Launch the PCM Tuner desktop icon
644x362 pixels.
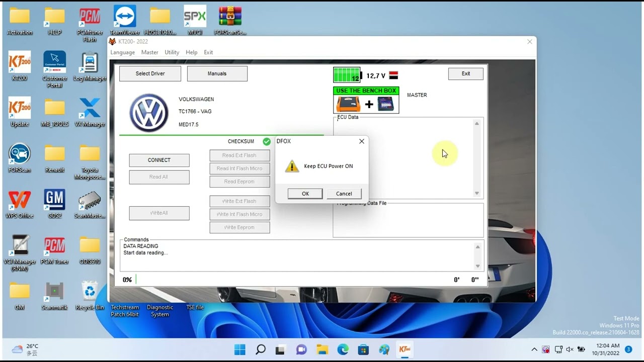54,250
